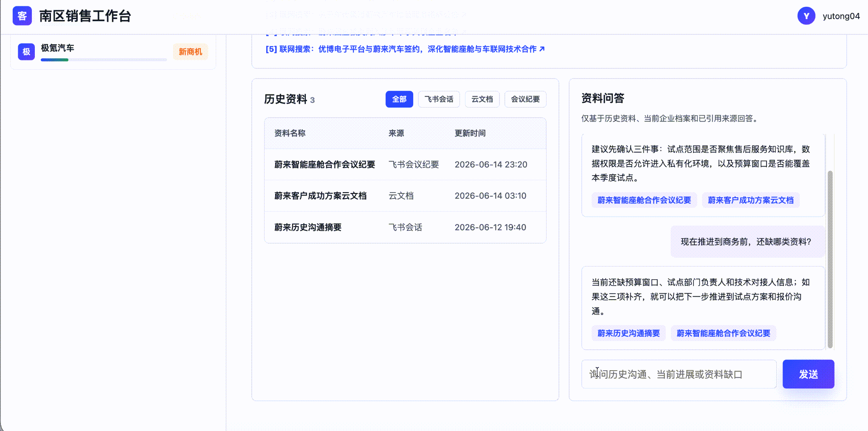Select the 极氪汽车 avatar icon
868x431 pixels.
pos(26,52)
